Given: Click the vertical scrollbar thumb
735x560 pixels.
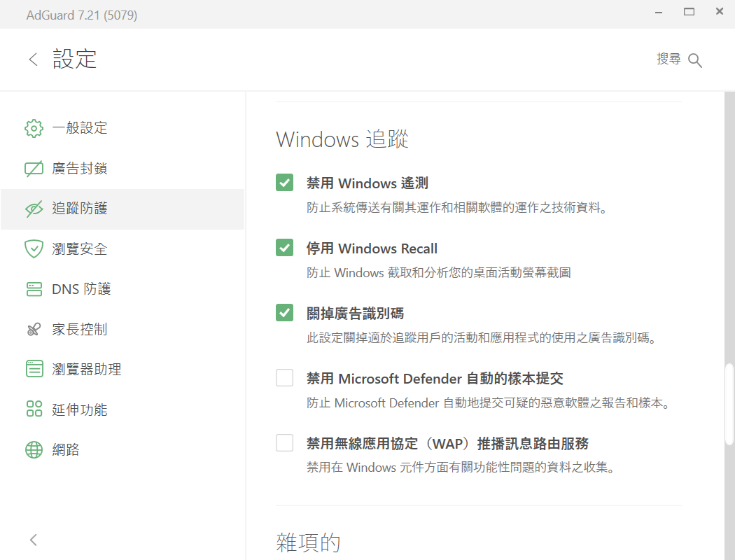Looking at the screenshot, I should [729, 404].
